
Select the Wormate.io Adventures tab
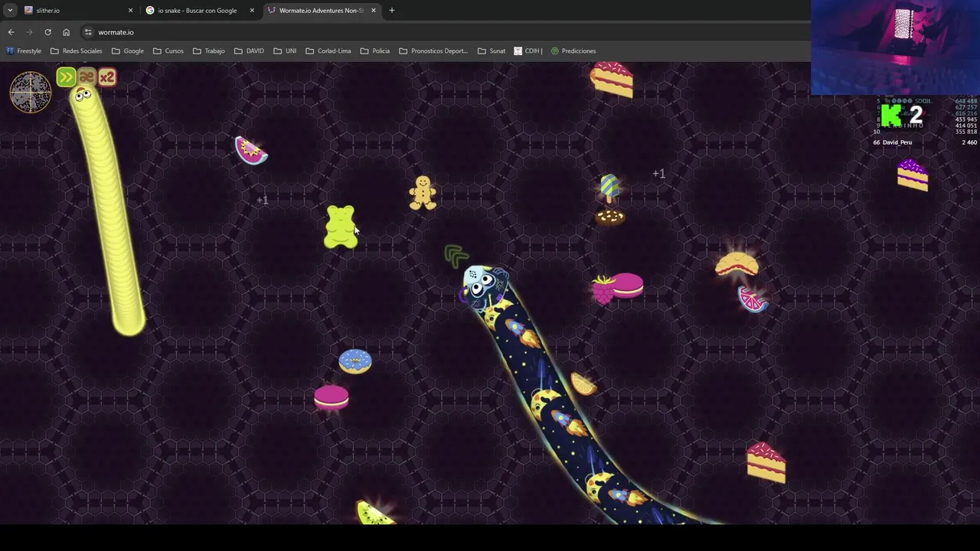pyautogui.click(x=322, y=10)
